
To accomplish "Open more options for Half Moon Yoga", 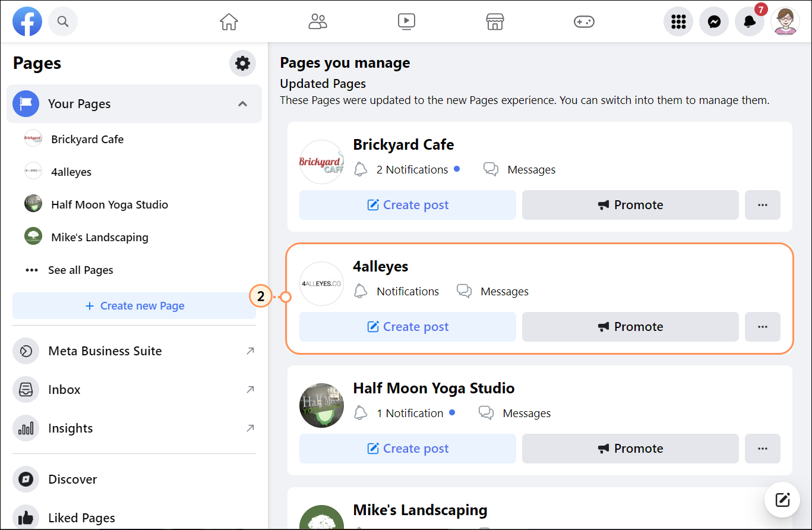I will 763,449.
